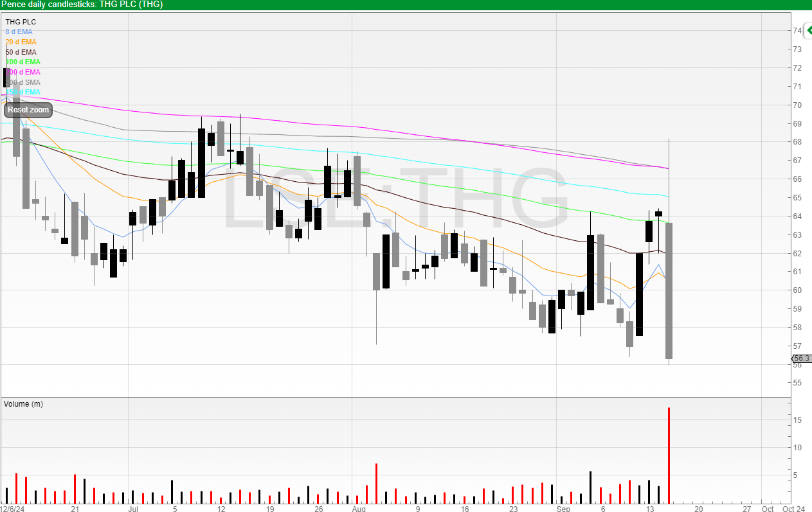Click the 56.3 current price label
The image size is (812, 512).
801,358
